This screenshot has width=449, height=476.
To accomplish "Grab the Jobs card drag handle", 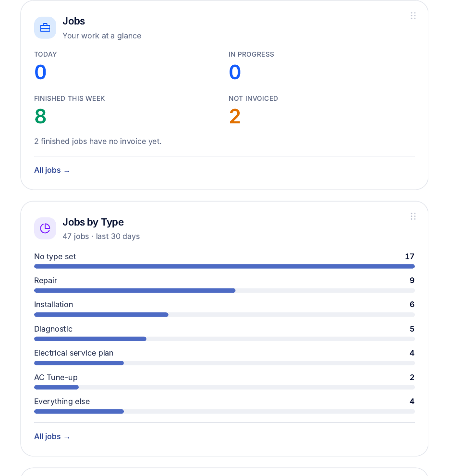I will [x=413, y=16].
